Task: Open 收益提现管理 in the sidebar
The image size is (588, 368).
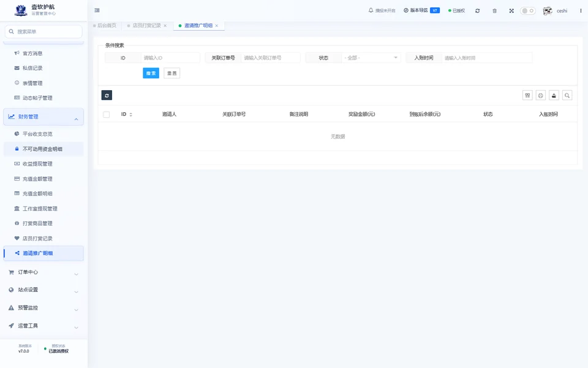Action: 43,164
